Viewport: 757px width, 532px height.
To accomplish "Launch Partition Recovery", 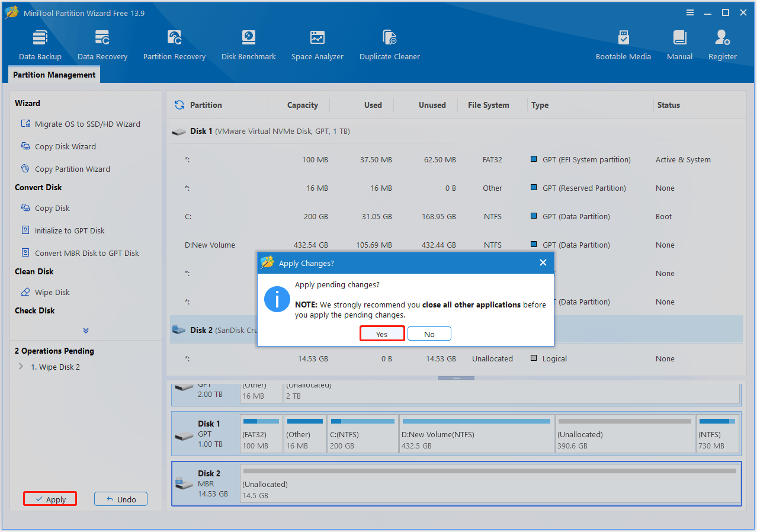I will click(174, 44).
